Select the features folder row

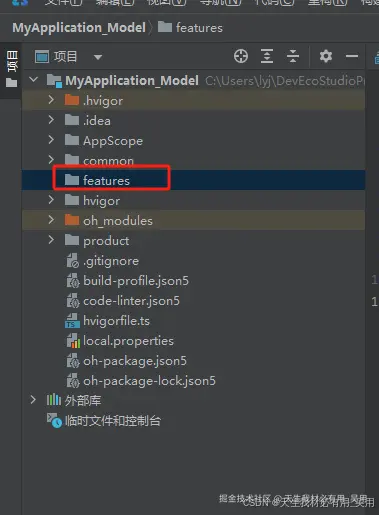193,180
